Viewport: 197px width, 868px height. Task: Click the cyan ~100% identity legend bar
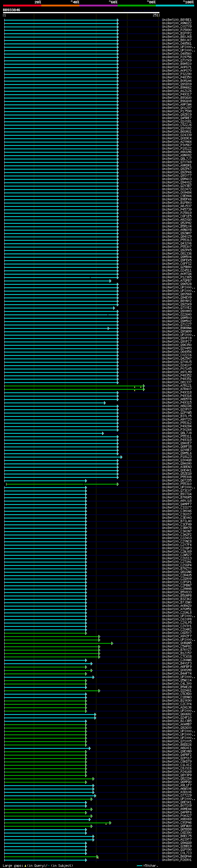click(x=175, y=6)
